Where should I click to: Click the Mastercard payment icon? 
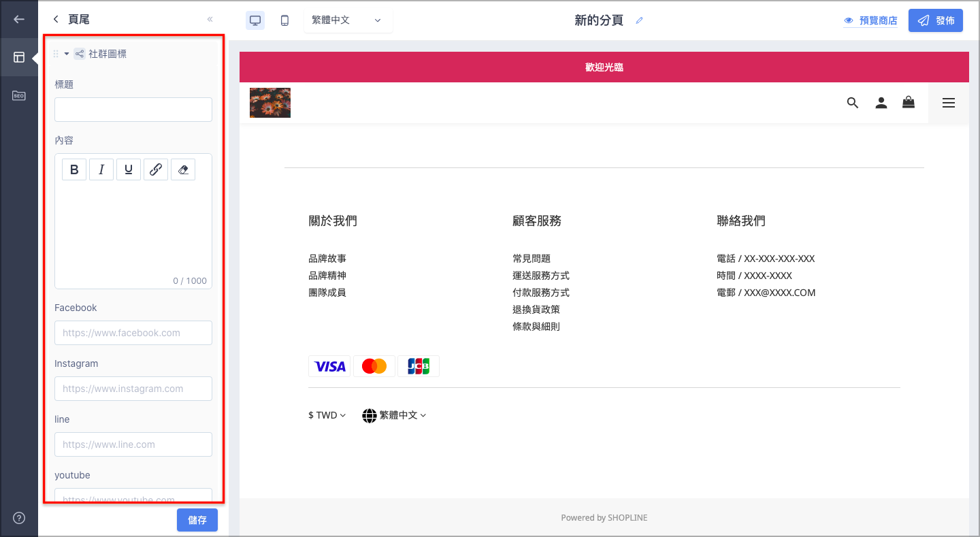374,366
